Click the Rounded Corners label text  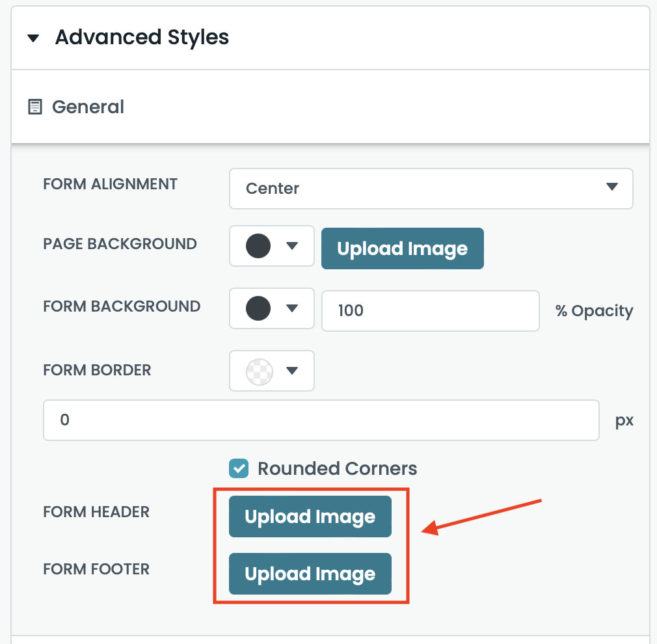coord(337,468)
